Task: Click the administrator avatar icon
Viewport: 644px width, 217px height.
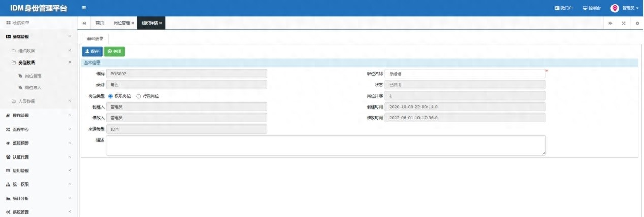Action: pyautogui.click(x=615, y=8)
